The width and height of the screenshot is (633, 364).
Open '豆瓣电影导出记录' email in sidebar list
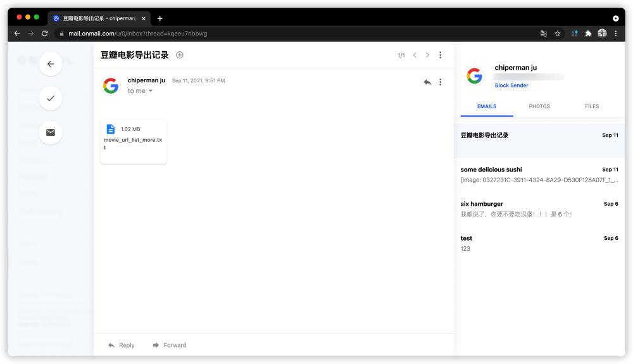coord(539,140)
